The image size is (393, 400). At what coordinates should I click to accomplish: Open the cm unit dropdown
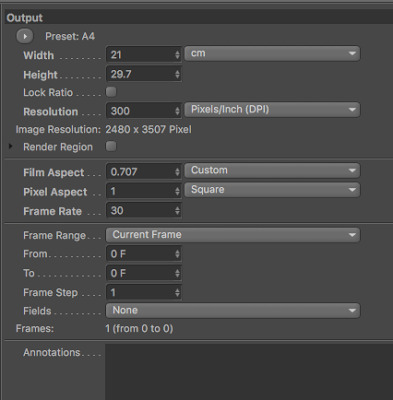272,54
